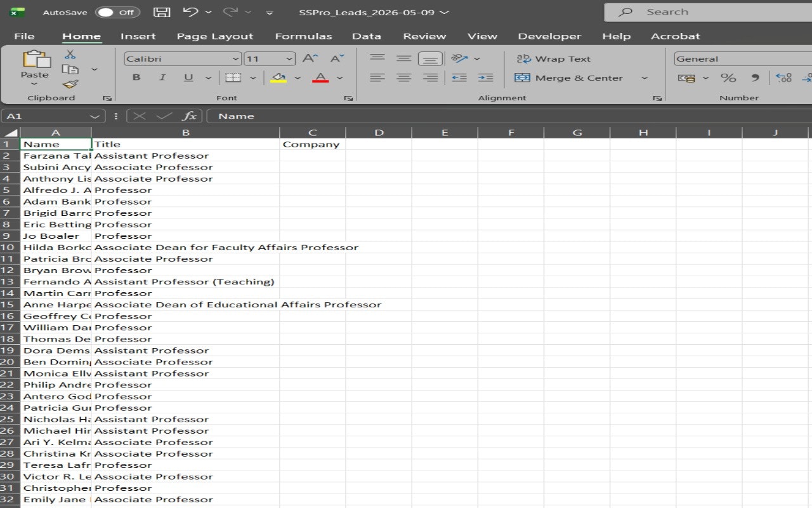Screen dimensions: 812x508
Task: Click Middle Align icon
Action: tap(403, 58)
